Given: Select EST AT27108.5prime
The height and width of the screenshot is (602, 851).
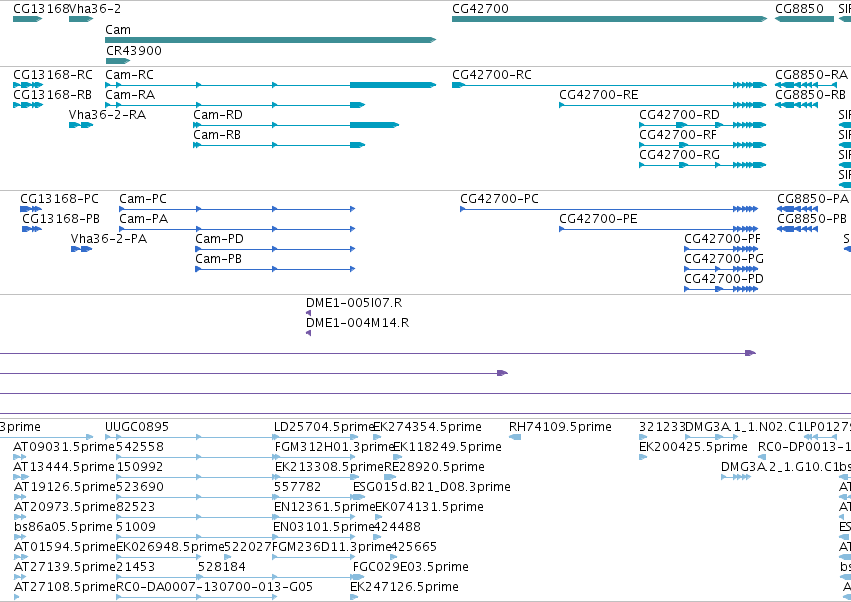Looking at the screenshot, I should point(16,598).
